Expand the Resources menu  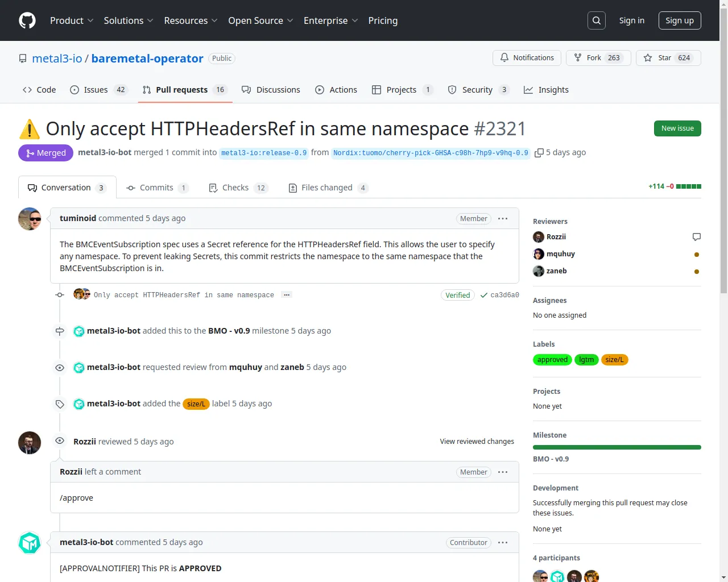[x=191, y=20]
